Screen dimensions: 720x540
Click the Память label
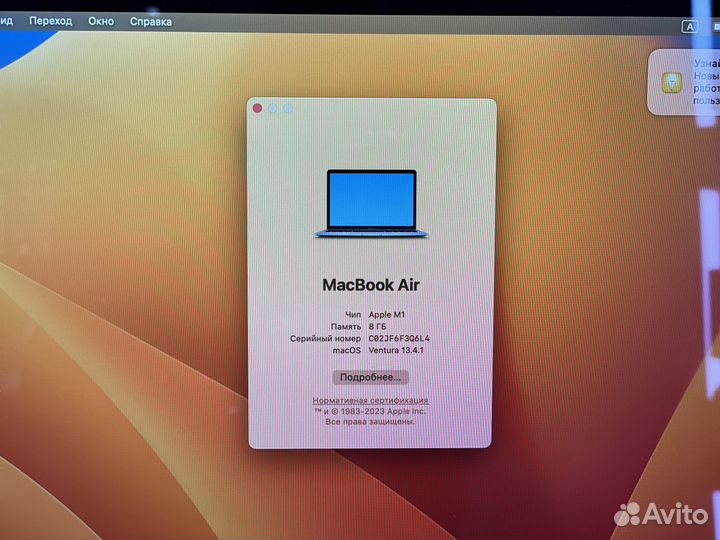pyautogui.click(x=346, y=326)
